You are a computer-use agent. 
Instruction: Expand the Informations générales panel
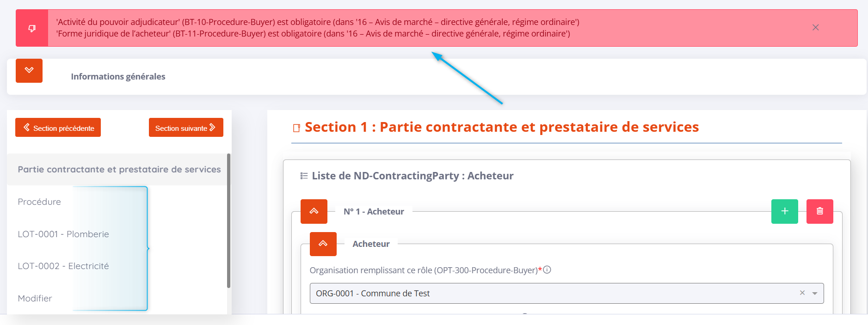coord(29,71)
